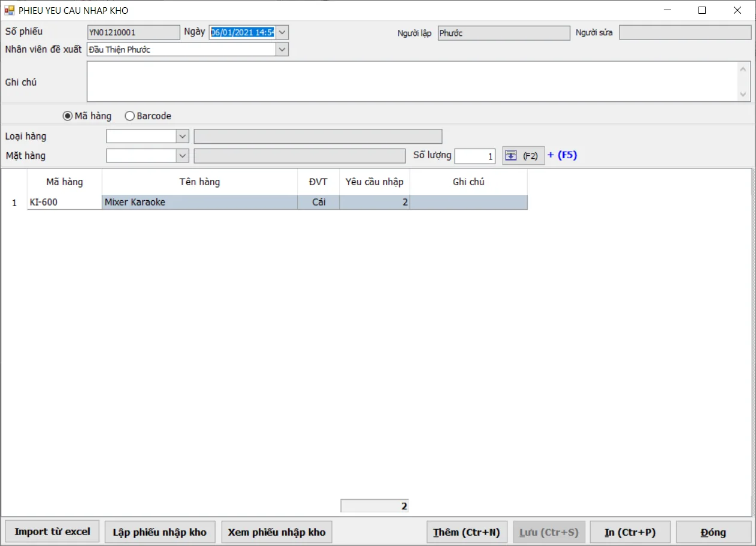
Task: Maximize the PHIEU YEU CAU NHAP KHO window
Action: click(702, 10)
